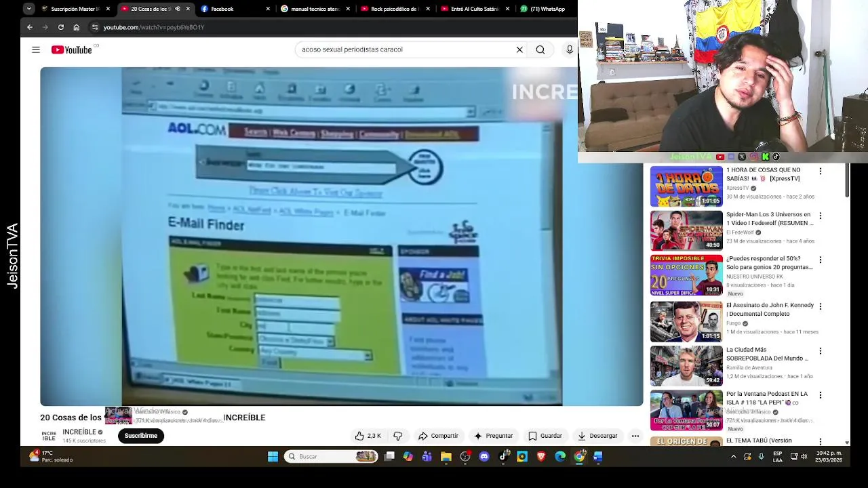Open the INCREÍBLE channel name link
This screenshot has width=868, height=488.
pos(79,432)
